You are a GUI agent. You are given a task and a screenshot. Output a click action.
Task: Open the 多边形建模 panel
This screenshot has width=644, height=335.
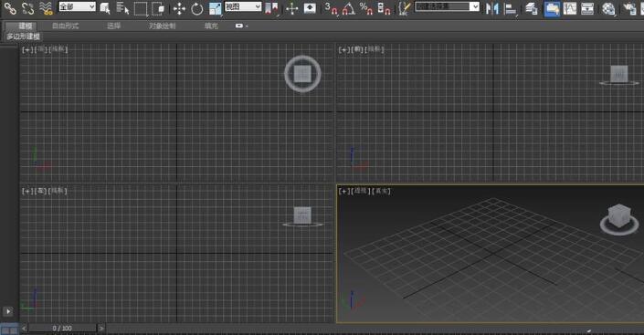(23, 37)
